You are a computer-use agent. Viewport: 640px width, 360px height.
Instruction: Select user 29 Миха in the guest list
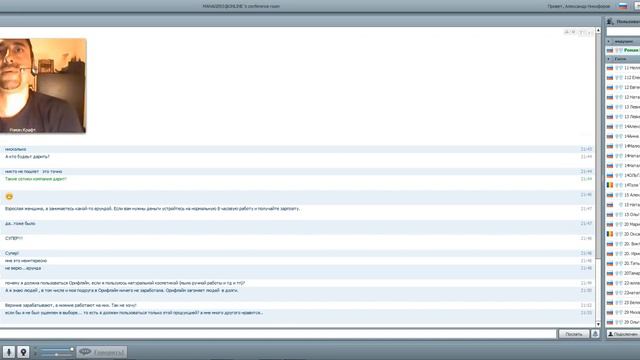pos(623,313)
